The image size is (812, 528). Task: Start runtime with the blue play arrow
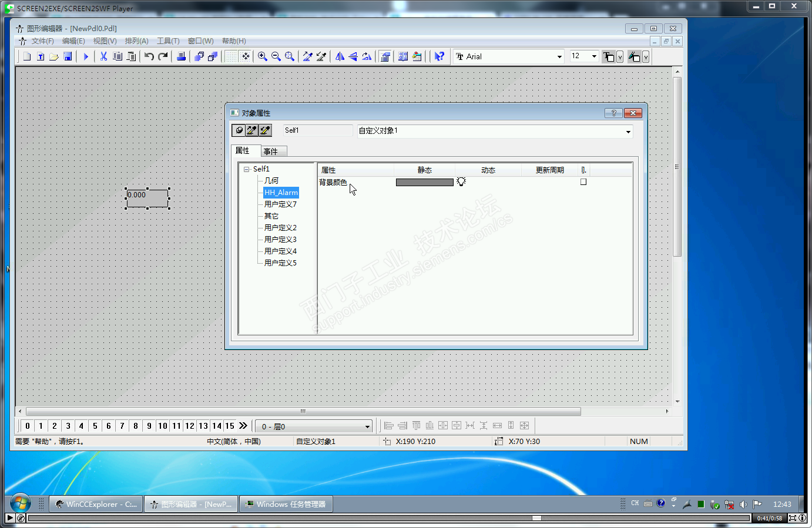[86, 56]
